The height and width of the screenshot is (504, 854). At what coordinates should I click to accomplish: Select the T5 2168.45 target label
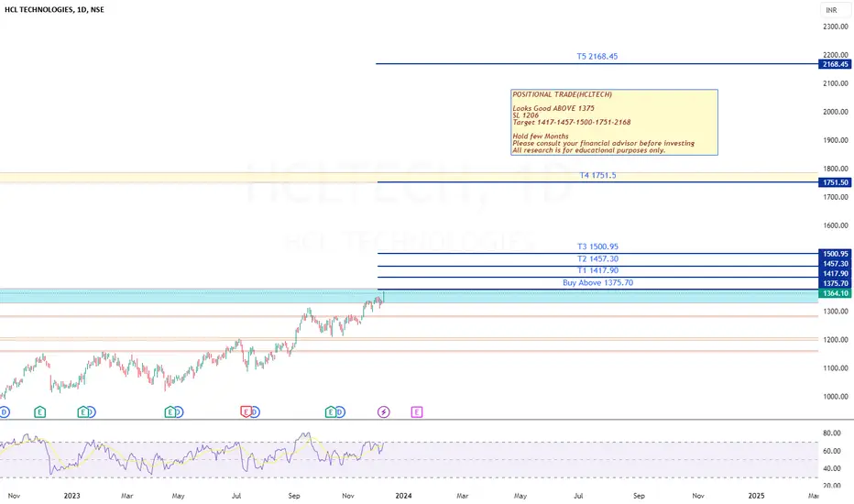coord(597,56)
